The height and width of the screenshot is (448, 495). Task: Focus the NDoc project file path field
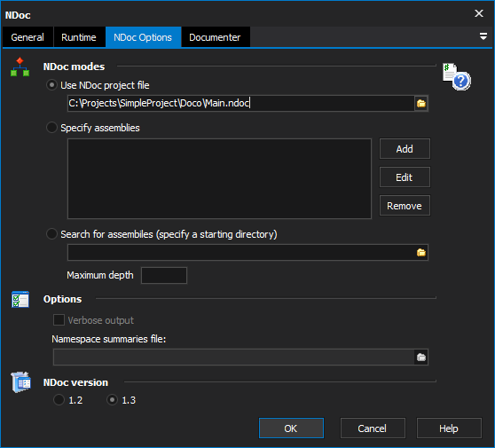pyautogui.click(x=241, y=103)
